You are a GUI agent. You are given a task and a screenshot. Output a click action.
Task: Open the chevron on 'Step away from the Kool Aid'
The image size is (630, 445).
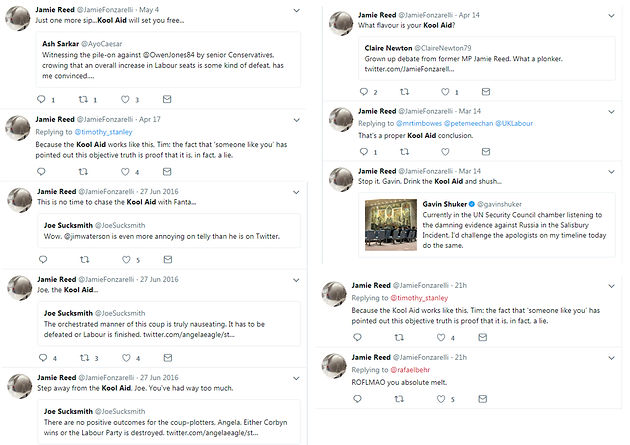[x=296, y=378]
